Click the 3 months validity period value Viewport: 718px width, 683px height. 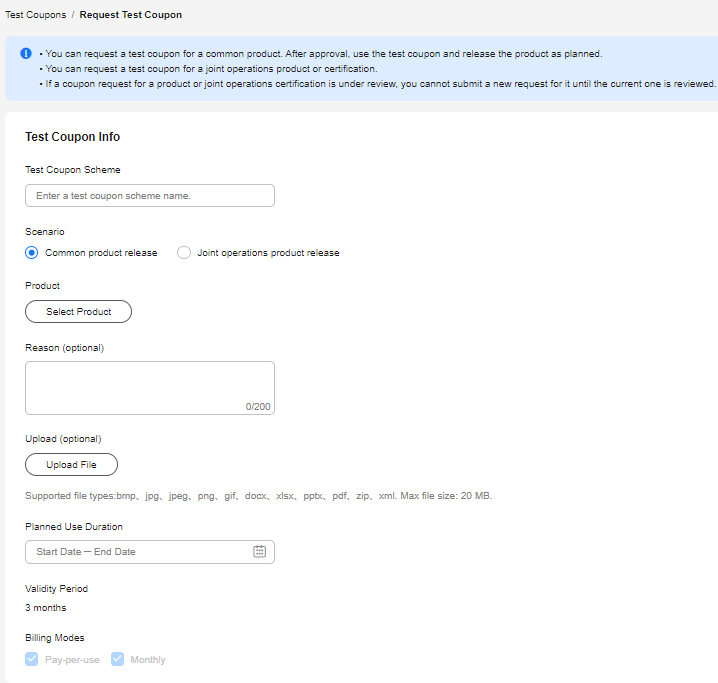[x=45, y=608]
